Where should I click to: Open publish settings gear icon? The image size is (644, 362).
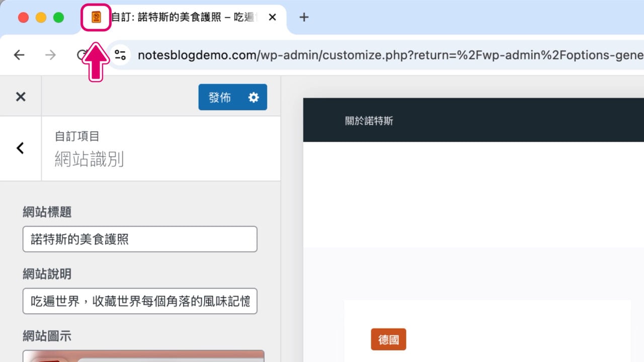[x=254, y=97]
